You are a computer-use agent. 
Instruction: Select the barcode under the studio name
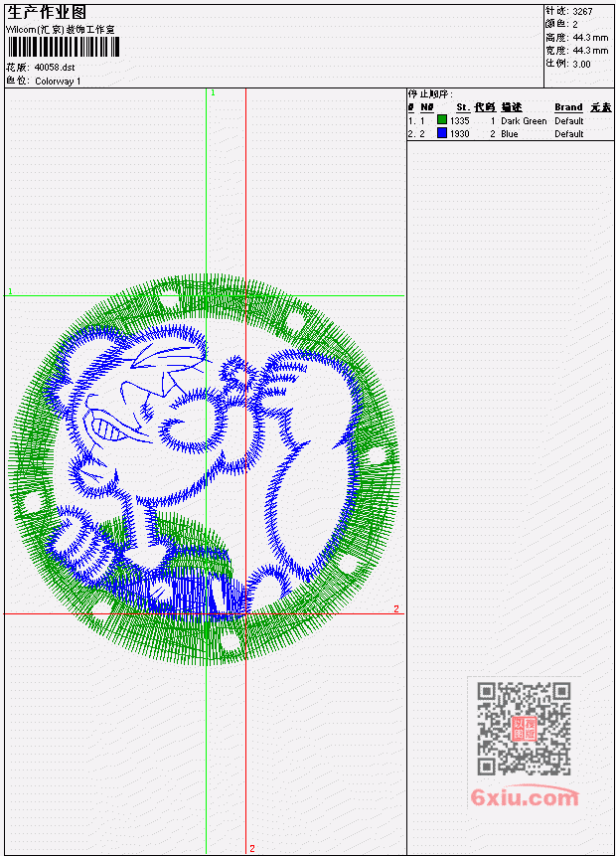64,48
